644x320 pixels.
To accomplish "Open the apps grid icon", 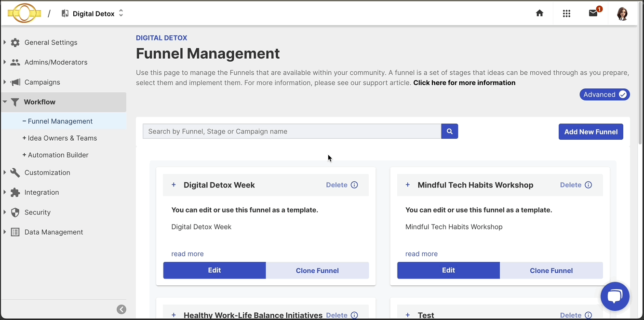I will point(566,13).
